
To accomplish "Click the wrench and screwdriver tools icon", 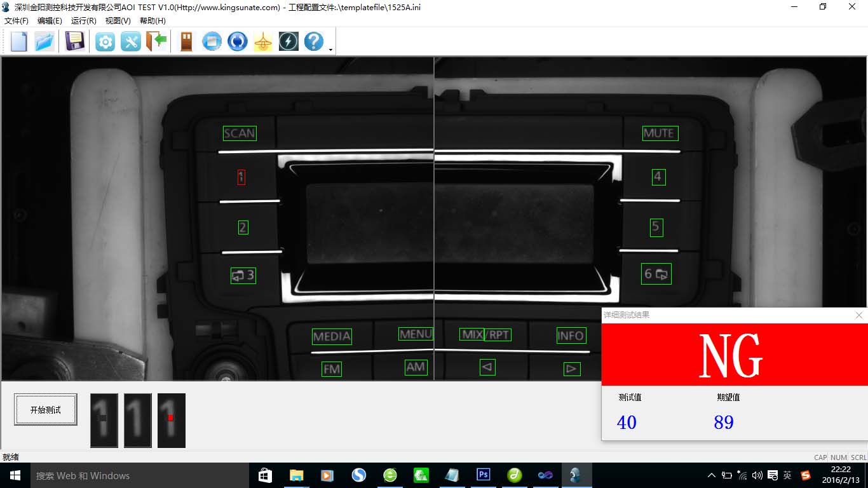I will tap(130, 42).
